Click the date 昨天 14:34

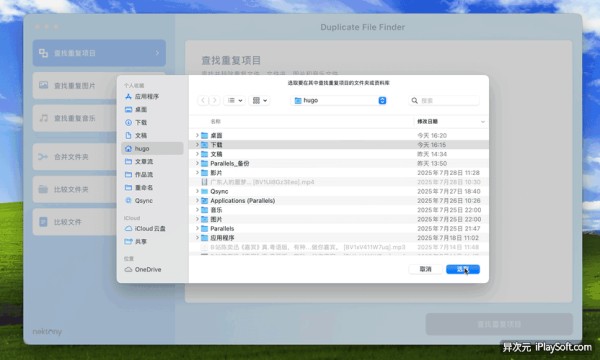(432, 154)
